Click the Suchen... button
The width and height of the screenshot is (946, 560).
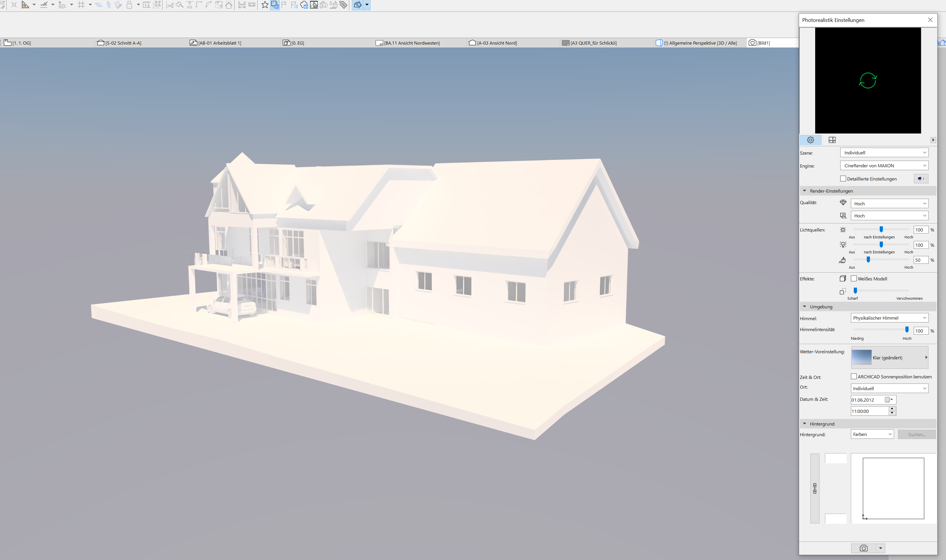(x=917, y=434)
